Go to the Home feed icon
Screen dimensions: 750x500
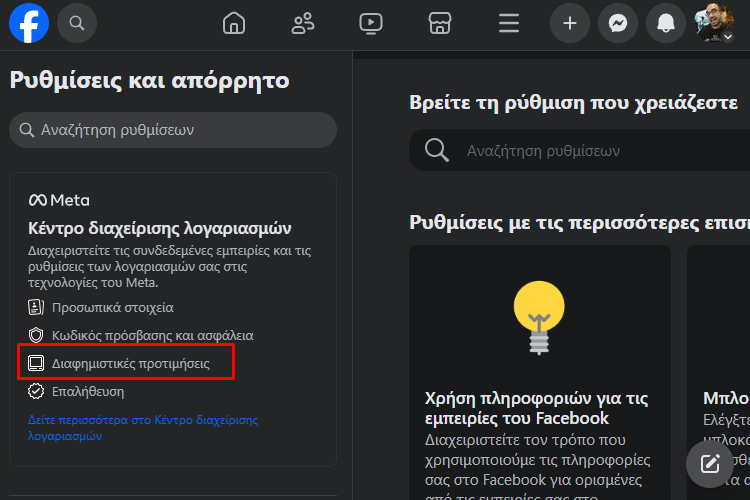234,23
